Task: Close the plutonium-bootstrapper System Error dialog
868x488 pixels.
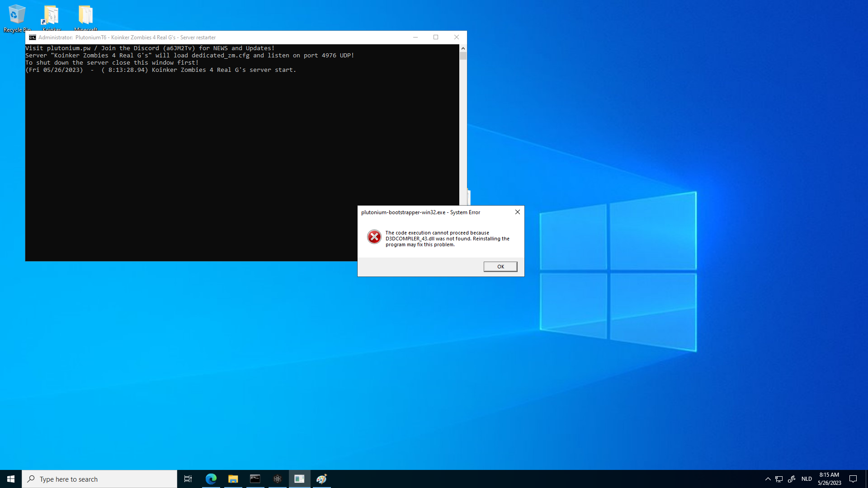Action: (518, 212)
